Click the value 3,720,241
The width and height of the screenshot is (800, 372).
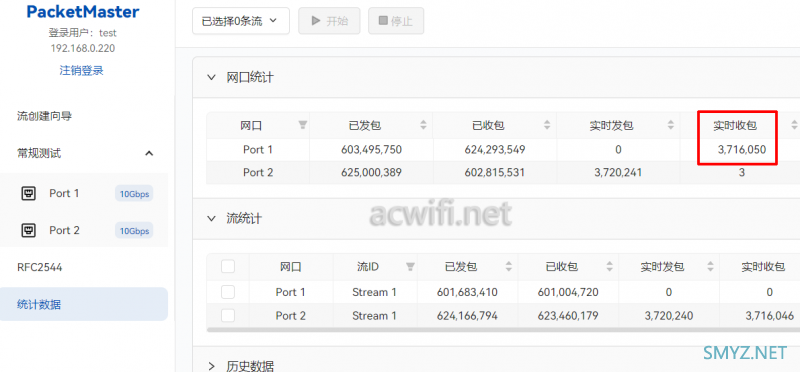[x=618, y=172]
